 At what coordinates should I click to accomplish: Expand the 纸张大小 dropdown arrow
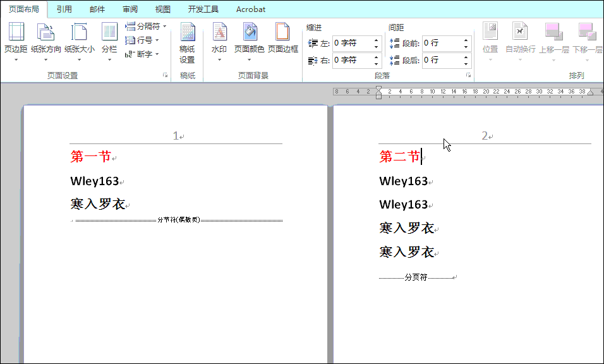[80, 59]
